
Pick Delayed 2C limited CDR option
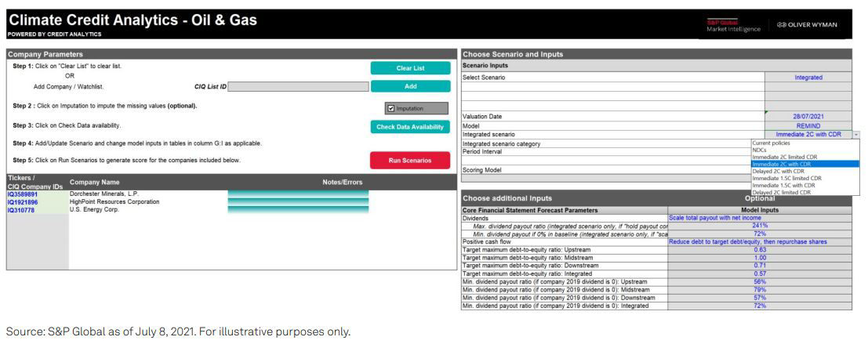click(x=785, y=192)
